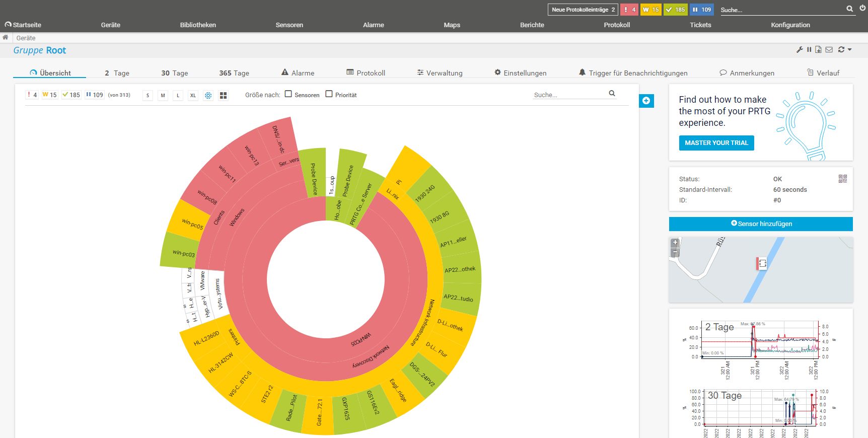Switch to sunburst view icon

point(208,95)
